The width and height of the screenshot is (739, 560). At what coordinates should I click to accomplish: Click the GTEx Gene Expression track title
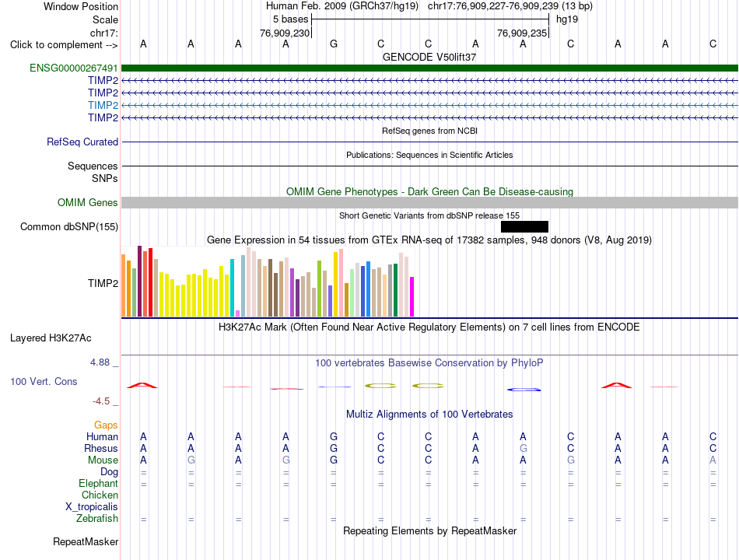(429, 240)
